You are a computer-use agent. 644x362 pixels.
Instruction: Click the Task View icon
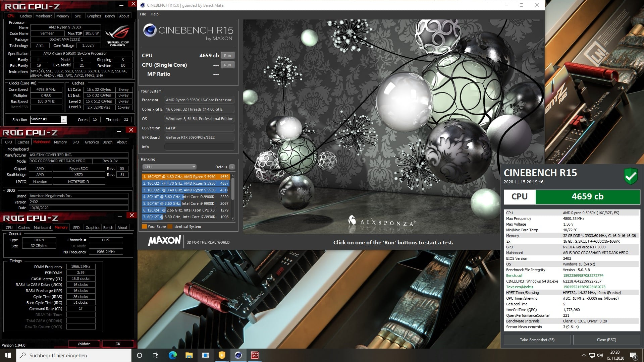(x=155, y=355)
